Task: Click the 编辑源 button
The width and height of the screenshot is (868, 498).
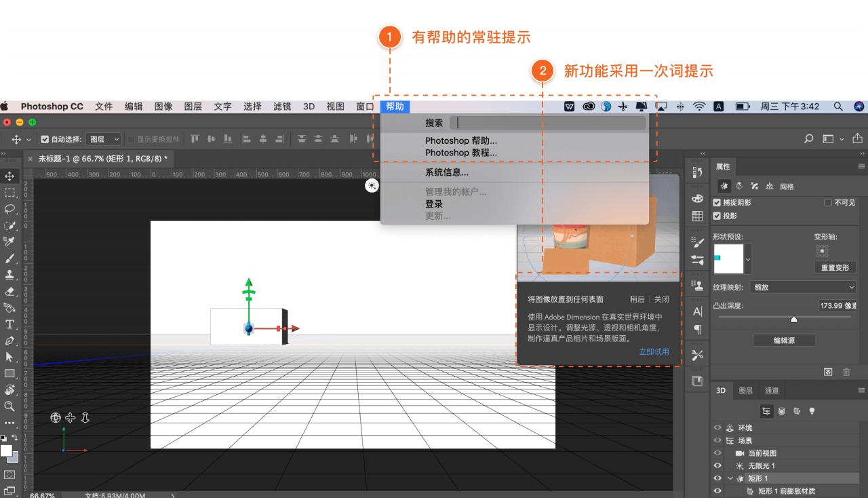Action: [784, 341]
